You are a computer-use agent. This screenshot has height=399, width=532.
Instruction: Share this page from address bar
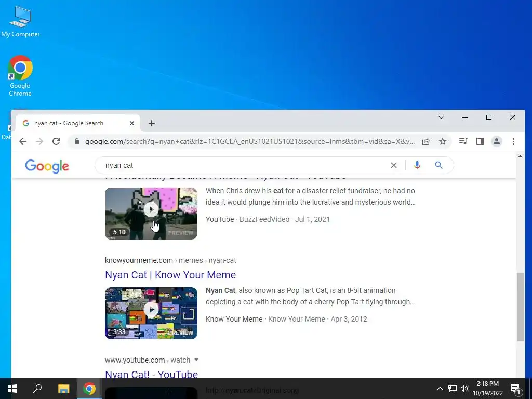pos(426,141)
